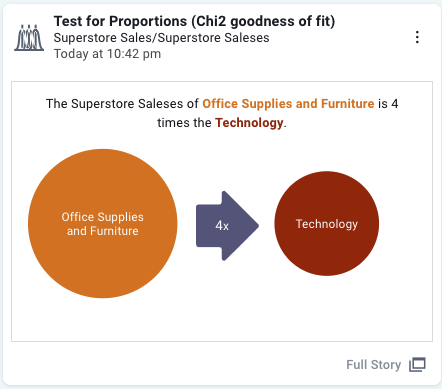Click the 4x text on the arrow
442x389 pixels.
(x=222, y=226)
